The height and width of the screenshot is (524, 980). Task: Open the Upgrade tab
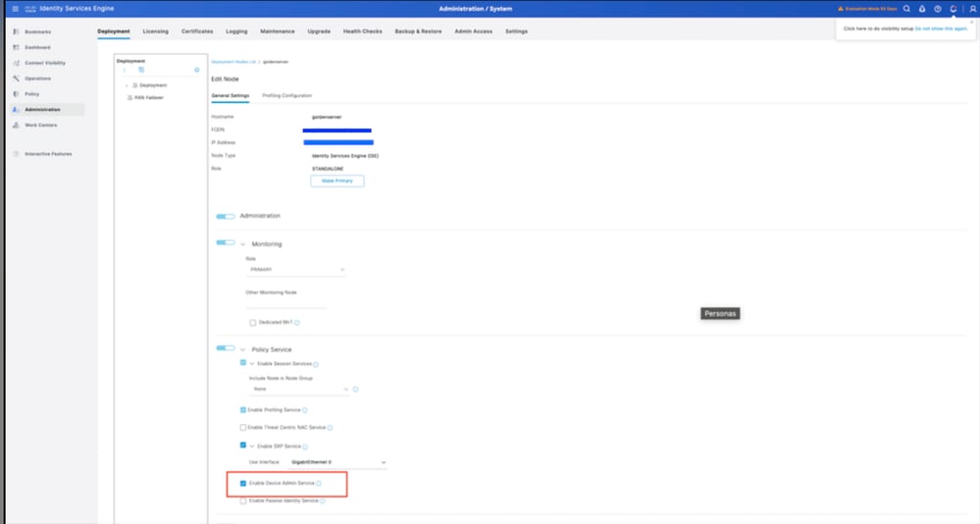tap(319, 31)
